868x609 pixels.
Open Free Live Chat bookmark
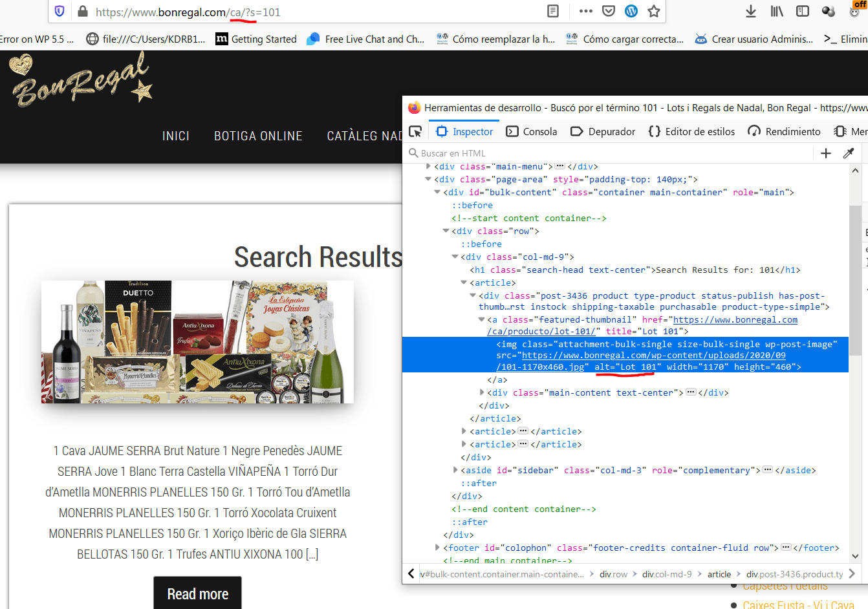coord(366,39)
